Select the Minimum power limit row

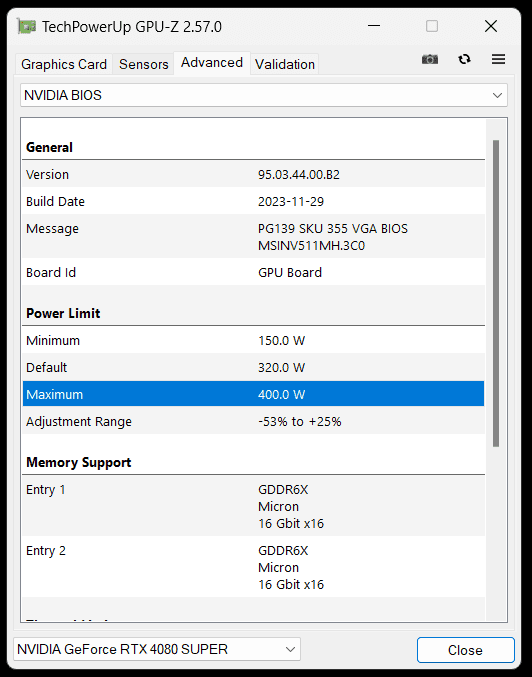253,340
